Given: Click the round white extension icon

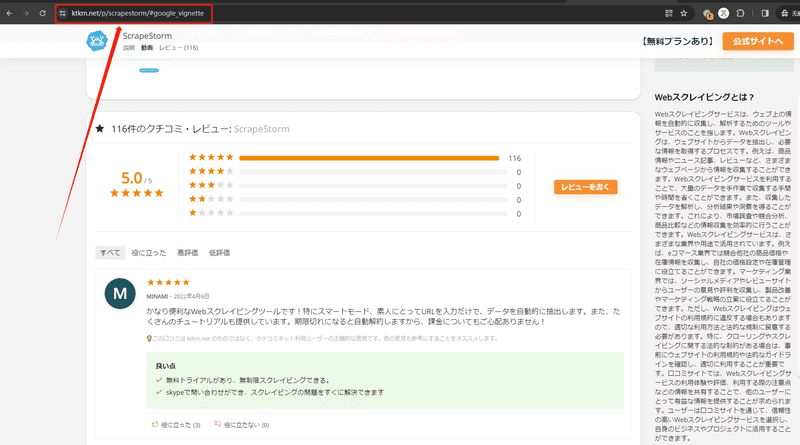Looking at the screenshot, I should click(723, 13).
